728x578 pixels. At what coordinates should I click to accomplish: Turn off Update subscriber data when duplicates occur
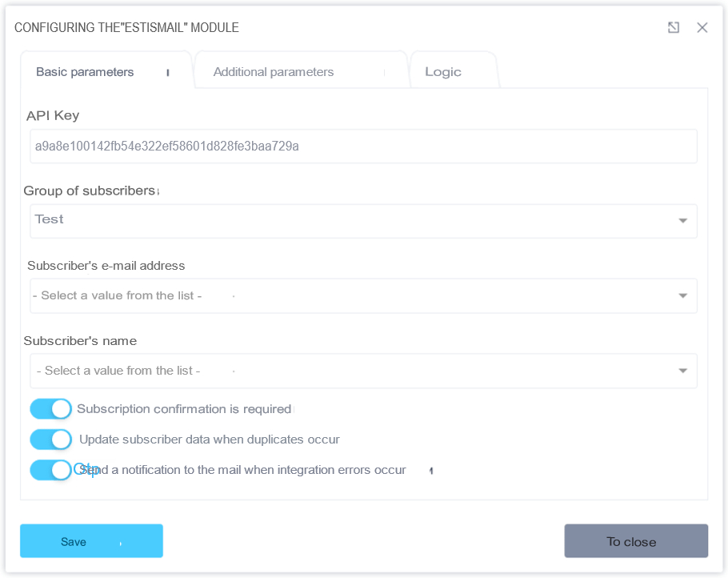coord(50,440)
